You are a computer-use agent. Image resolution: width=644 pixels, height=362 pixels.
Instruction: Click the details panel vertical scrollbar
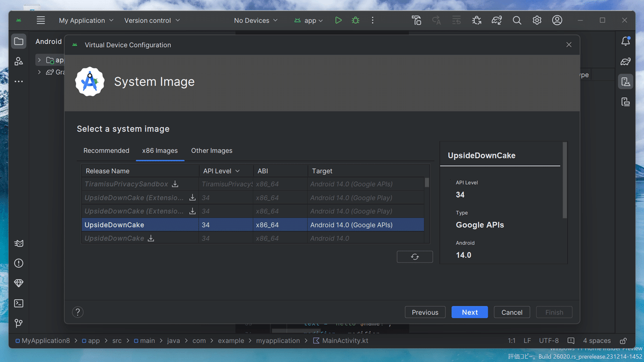(564, 180)
